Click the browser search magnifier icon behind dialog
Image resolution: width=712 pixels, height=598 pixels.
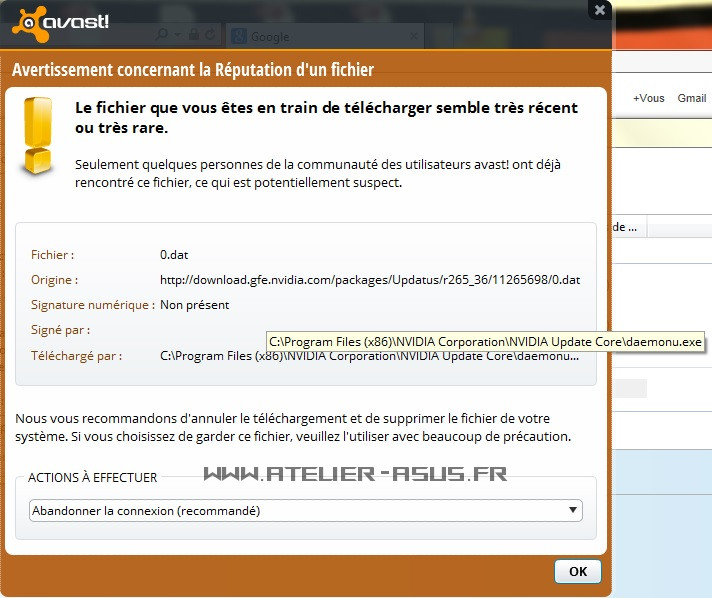point(163,35)
